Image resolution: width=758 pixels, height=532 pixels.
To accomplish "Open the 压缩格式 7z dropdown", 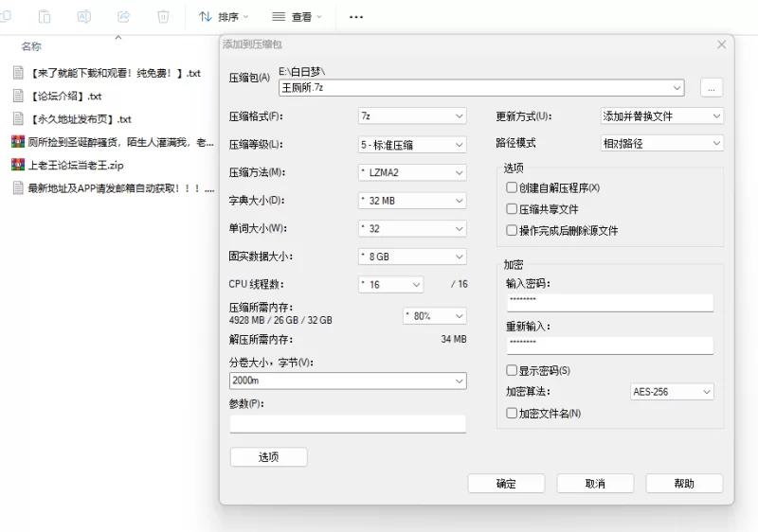I will point(412,116).
